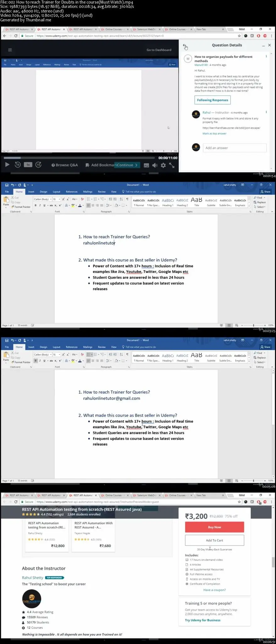Screen dimensions: 276x644
Task: Toggle captions icon in the player
Action: [x=146, y=165]
